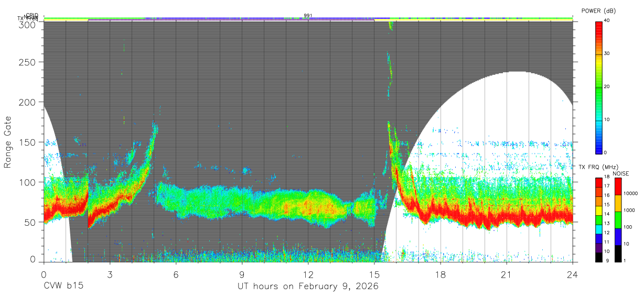644x297 pixels.
Task: Click the 'TX FRQ (MHz)' legend title
Action: [x=597, y=167]
